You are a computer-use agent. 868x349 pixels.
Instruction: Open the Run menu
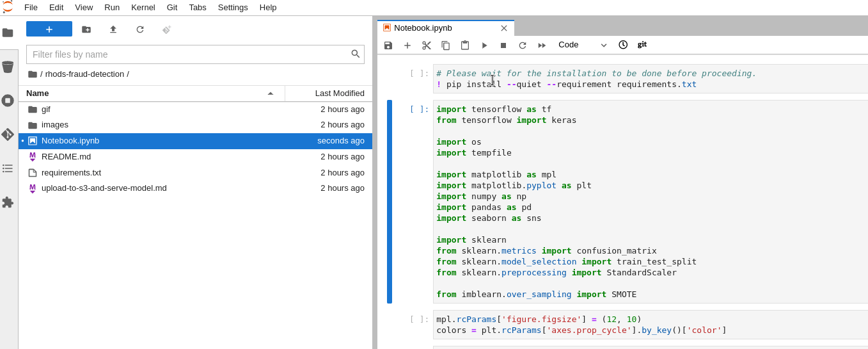(x=112, y=7)
